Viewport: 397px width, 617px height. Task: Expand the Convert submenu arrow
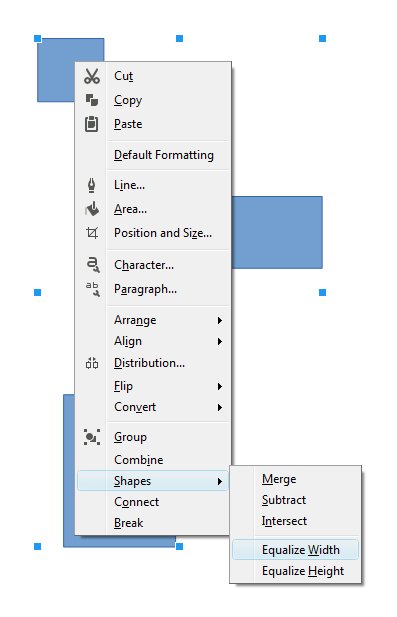pyautogui.click(x=220, y=408)
